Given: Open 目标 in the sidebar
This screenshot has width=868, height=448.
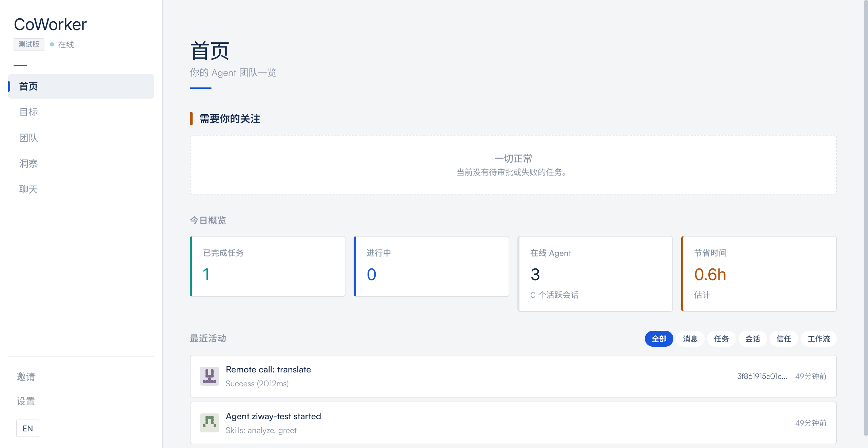Looking at the screenshot, I should [28, 112].
